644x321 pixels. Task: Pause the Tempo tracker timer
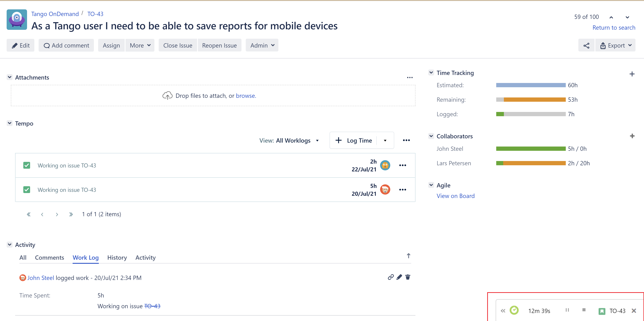pyautogui.click(x=567, y=310)
